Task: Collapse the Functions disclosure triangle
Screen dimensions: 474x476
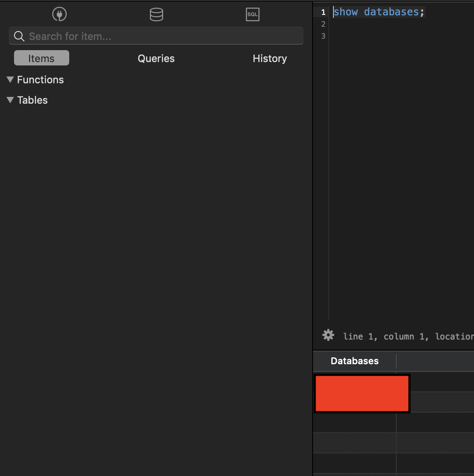Action: [10, 79]
